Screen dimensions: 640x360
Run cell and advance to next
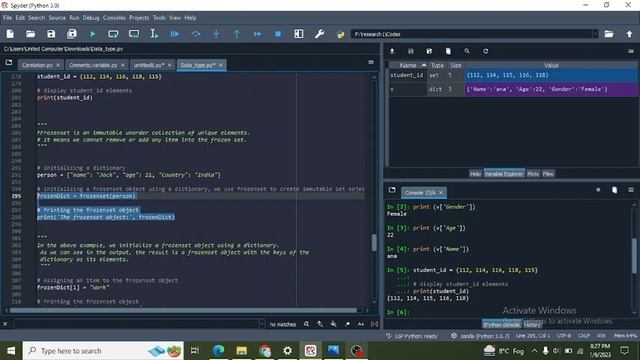pyautogui.click(x=134, y=34)
